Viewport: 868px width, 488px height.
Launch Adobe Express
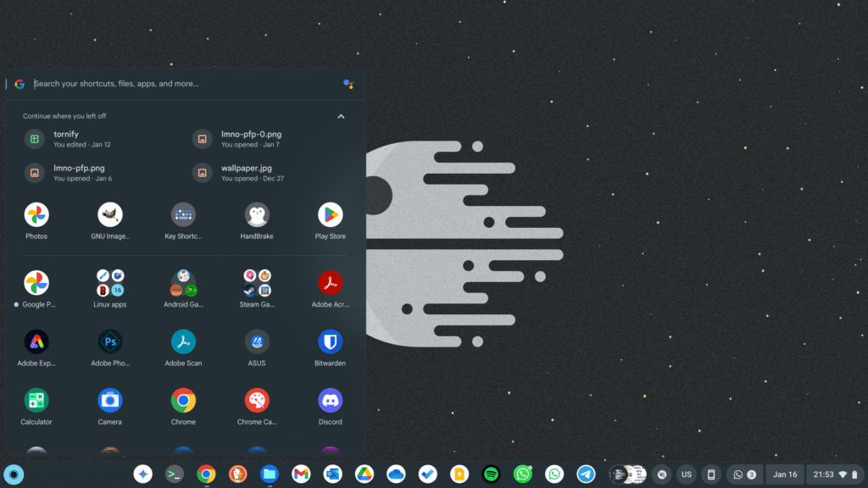(x=36, y=342)
